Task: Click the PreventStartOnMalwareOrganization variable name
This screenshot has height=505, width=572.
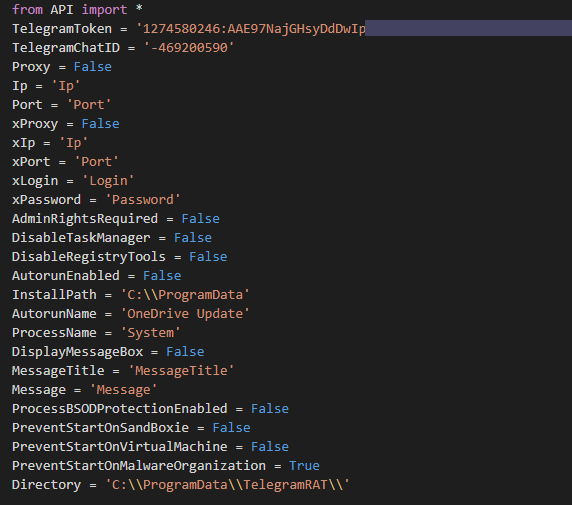Action: (139, 465)
